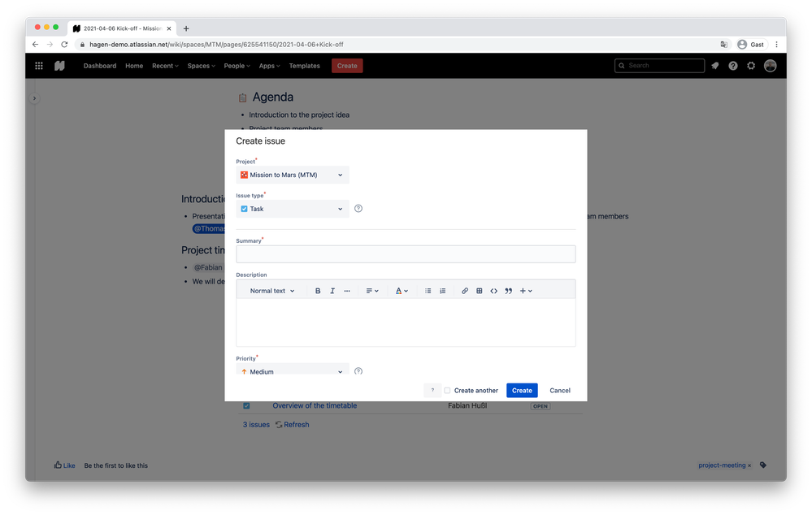Open the help icon in navbar
This screenshot has height=515, width=812.
tap(733, 66)
